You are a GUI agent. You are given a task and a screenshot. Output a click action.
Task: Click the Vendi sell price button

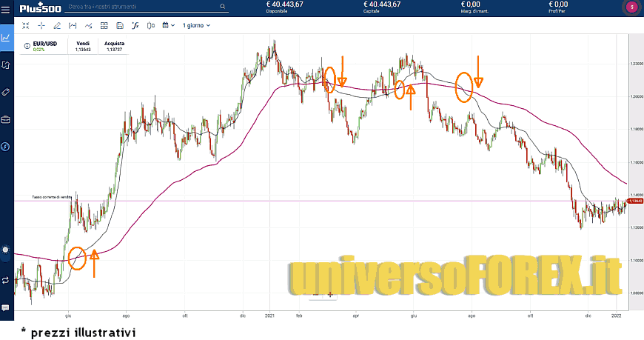[x=81, y=47]
